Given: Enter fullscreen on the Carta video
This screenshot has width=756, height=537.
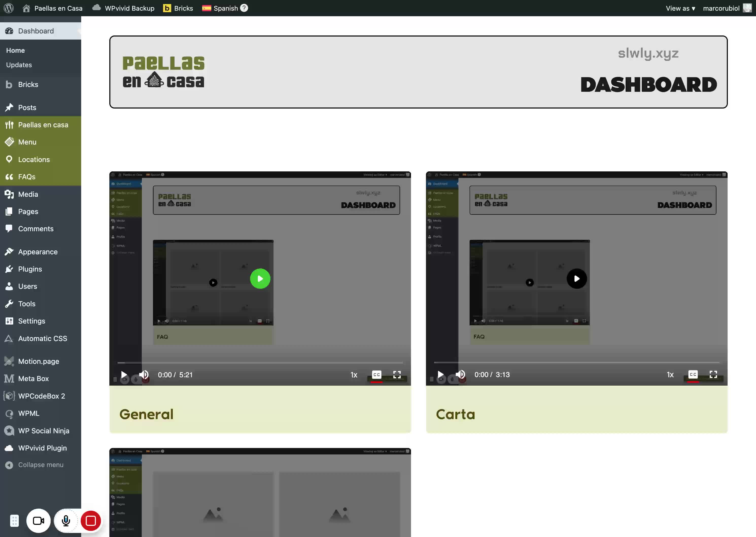Looking at the screenshot, I should click(x=713, y=374).
